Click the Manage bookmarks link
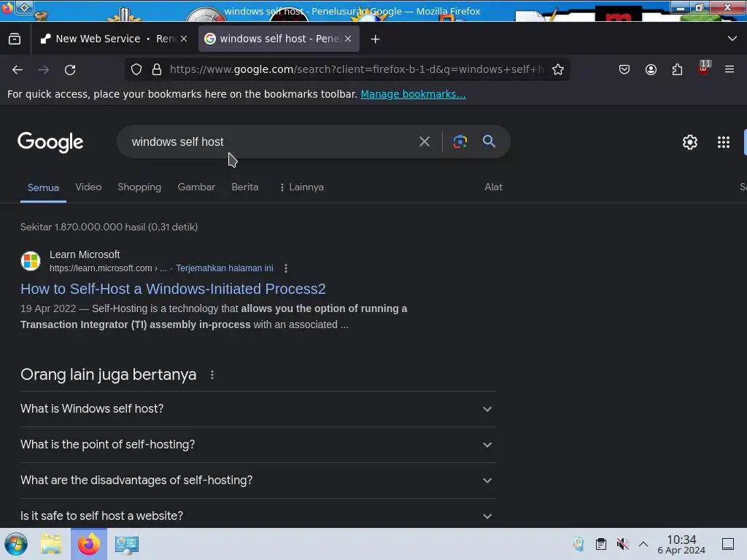747x560 pixels. (x=413, y=94)
